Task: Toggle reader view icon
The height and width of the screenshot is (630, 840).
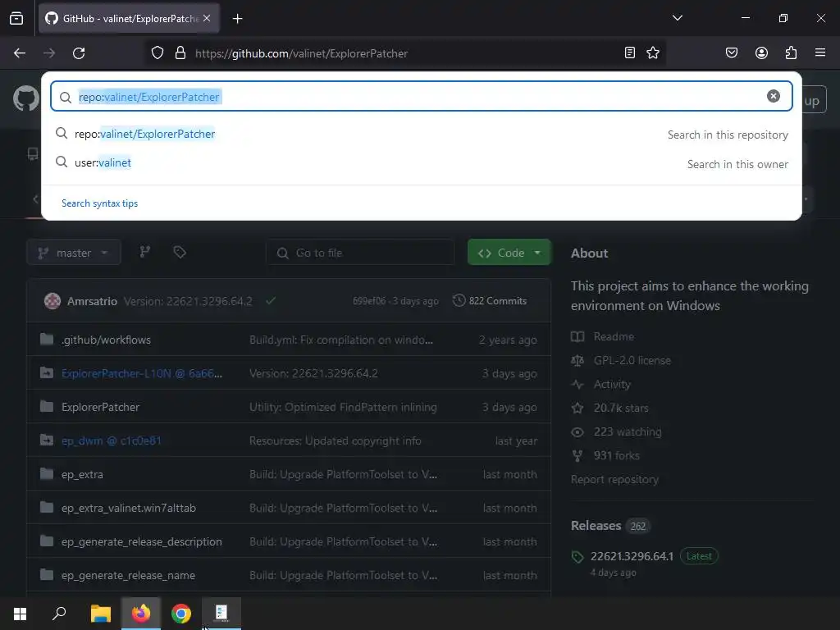Action: [630, 53]
